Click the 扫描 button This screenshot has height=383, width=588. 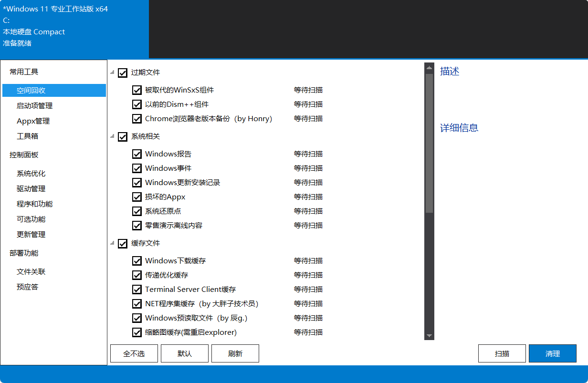click(x=502, y=353)
